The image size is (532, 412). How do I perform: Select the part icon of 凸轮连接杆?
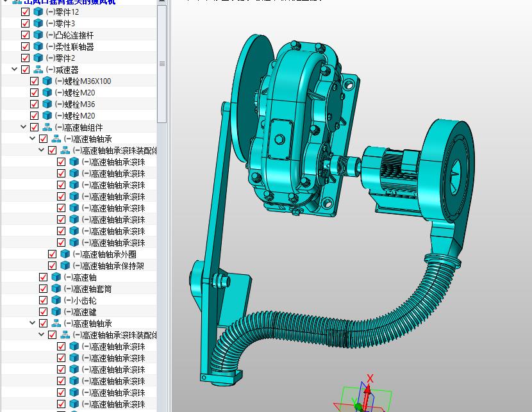click(38, 35)
